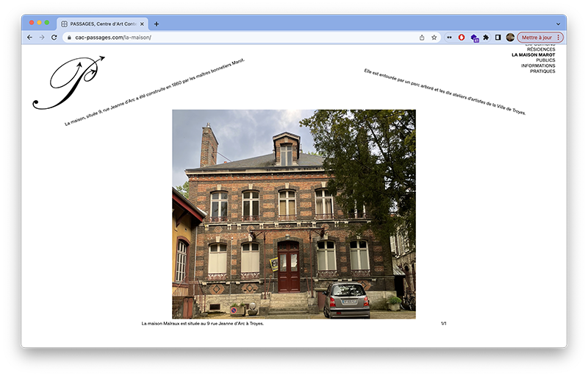Viewport: 588px width, 376px height.
Task: Expand the tab search chevron
Action: pos(558,24)
